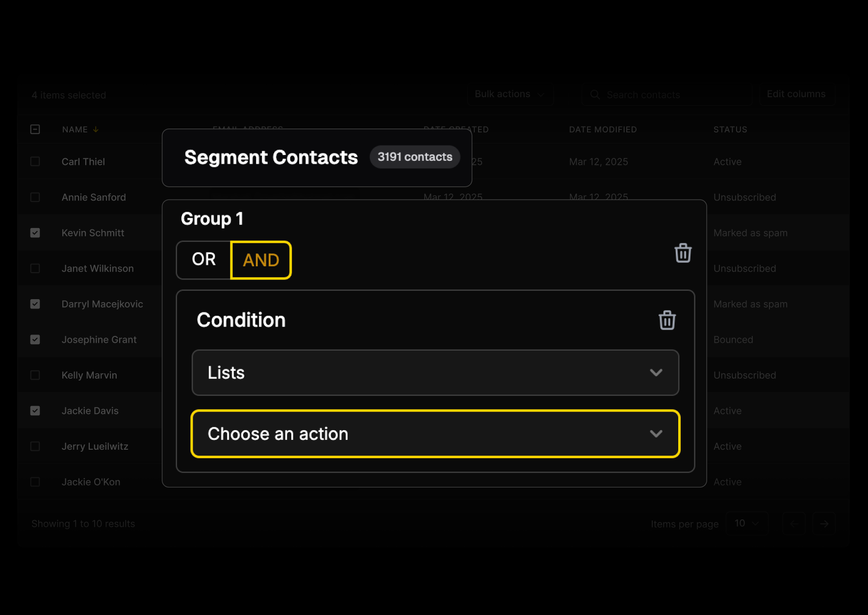This screenshot has width=868, height=615.
Task: Click Showing 1 to 10 results text
Action: click(83, 524)
